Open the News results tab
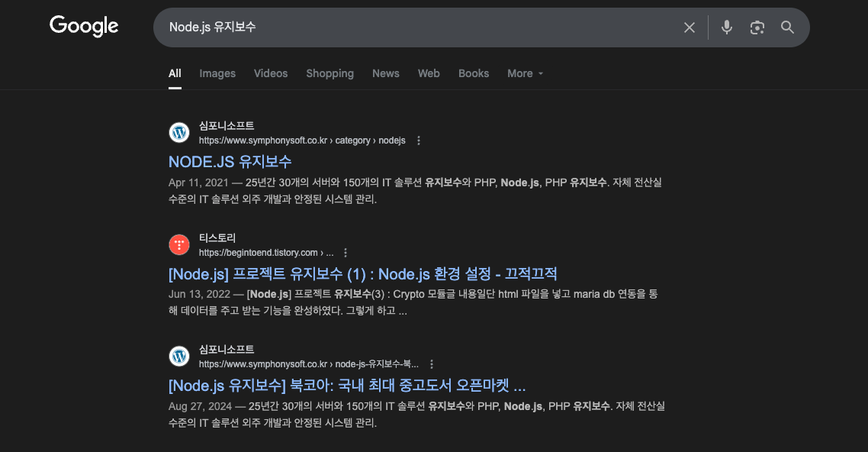868x452 pixels. (x=386, y=73)
